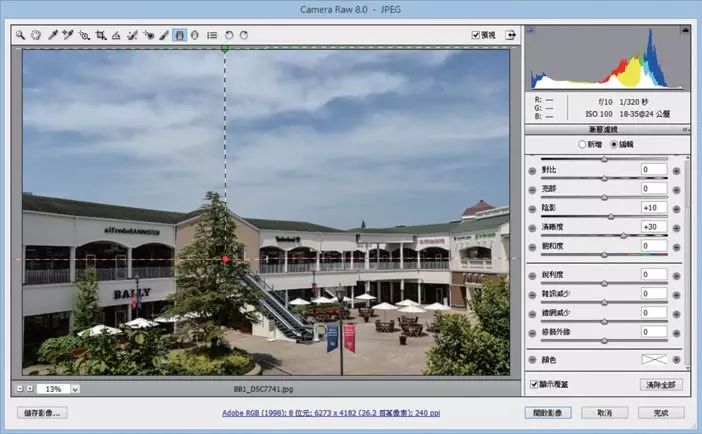Select the Radial Filter tool

click(195, 35)
